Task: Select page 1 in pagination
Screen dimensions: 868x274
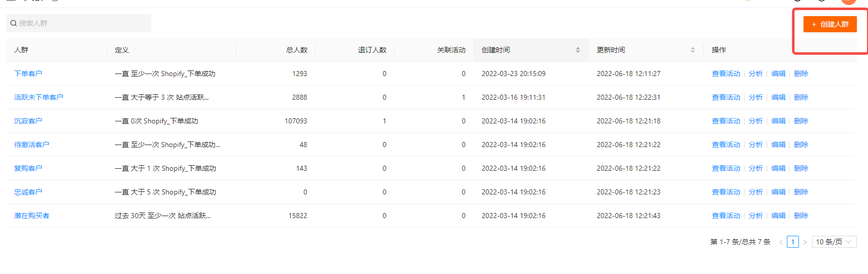Action: (793, 242)
